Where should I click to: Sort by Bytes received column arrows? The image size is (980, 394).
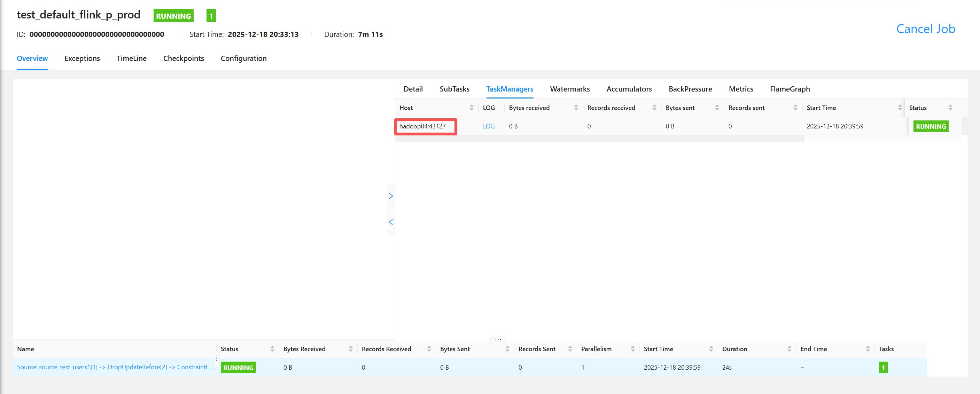click(576, 108)
